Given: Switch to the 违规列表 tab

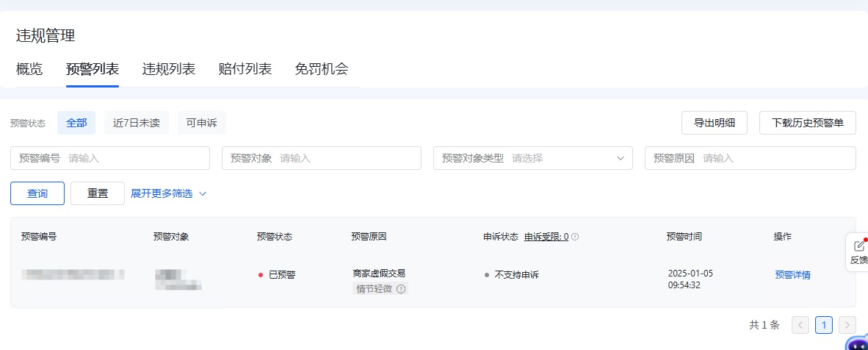Looking at the screenshot, I should (x=168, y=70).
